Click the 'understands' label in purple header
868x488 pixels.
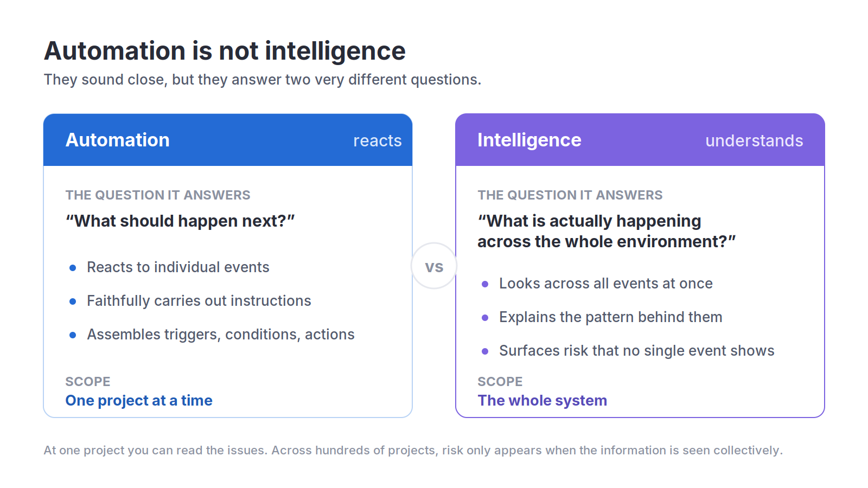[x=754, y=141]
